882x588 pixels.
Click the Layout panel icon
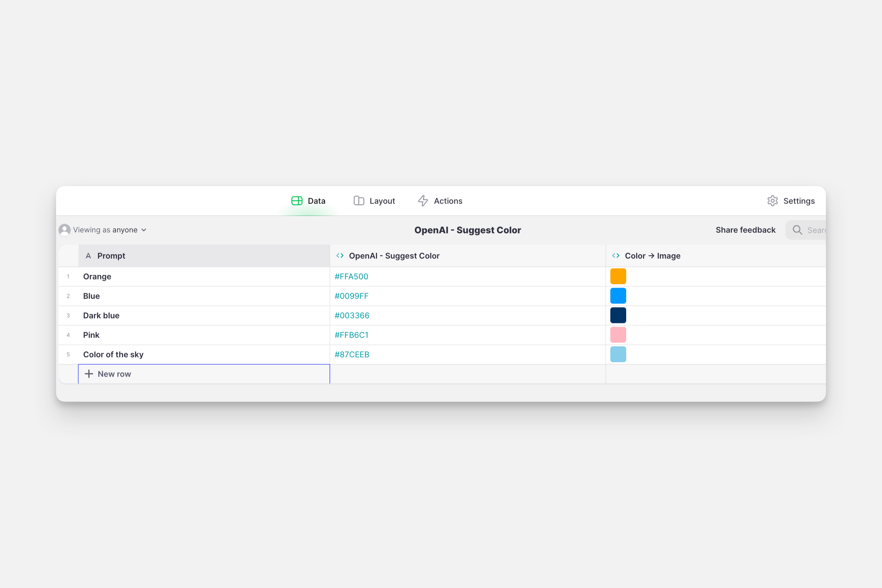pyautogui.click(x=359, y=201)
